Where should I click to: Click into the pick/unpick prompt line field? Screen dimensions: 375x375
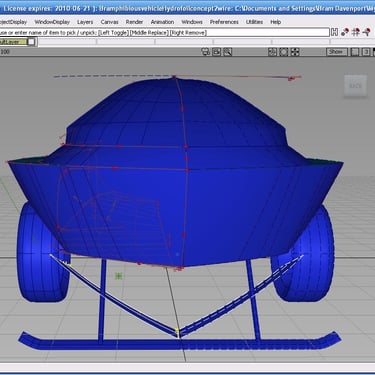pos(164,32)
